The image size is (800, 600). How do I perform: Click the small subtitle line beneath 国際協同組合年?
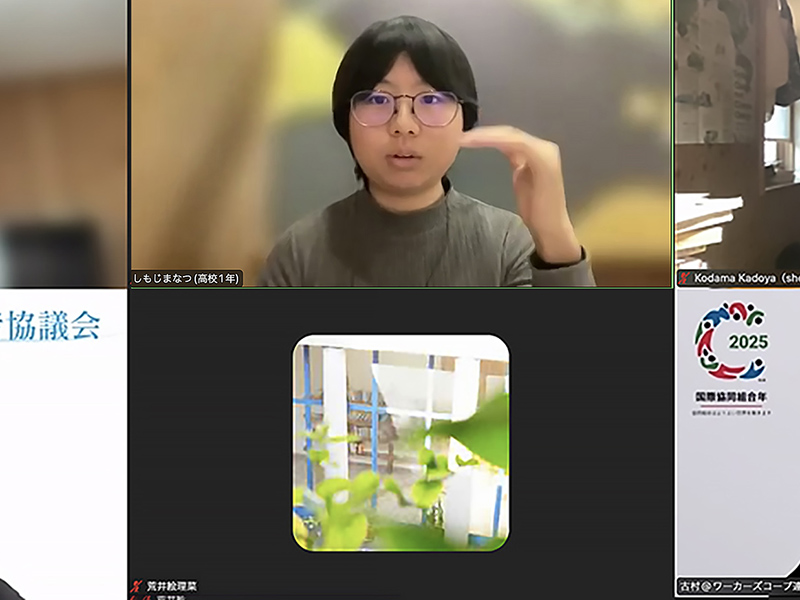coord(731,412)
